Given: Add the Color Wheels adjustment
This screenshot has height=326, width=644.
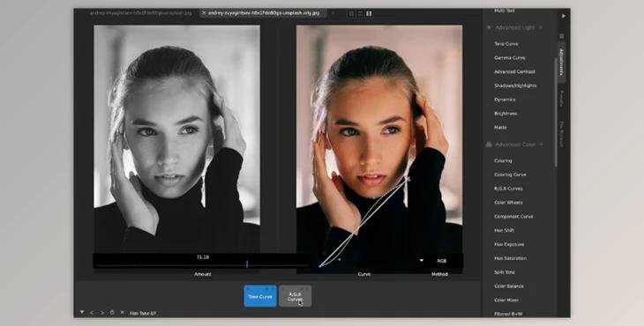Looking at the screenshot, I should (x=508, y=203).
